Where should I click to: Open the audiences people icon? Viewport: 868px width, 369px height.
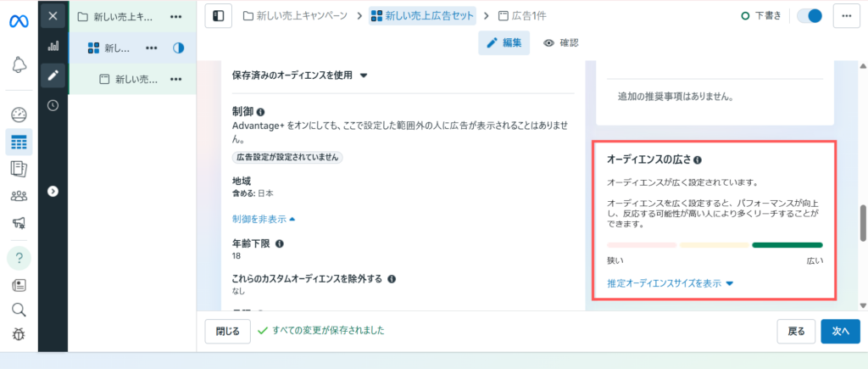coord(19,196)
